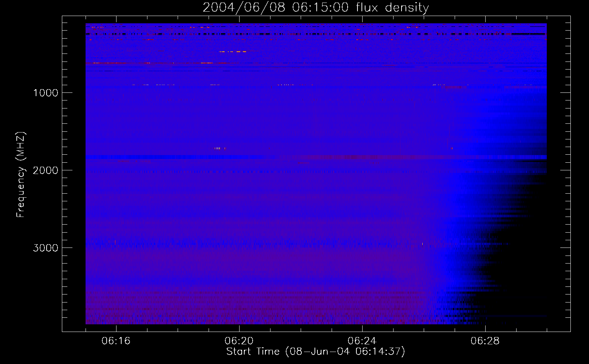Click the 06:16 time tick label
Viewport: 589px width, 364px height.
click(116, 341)
